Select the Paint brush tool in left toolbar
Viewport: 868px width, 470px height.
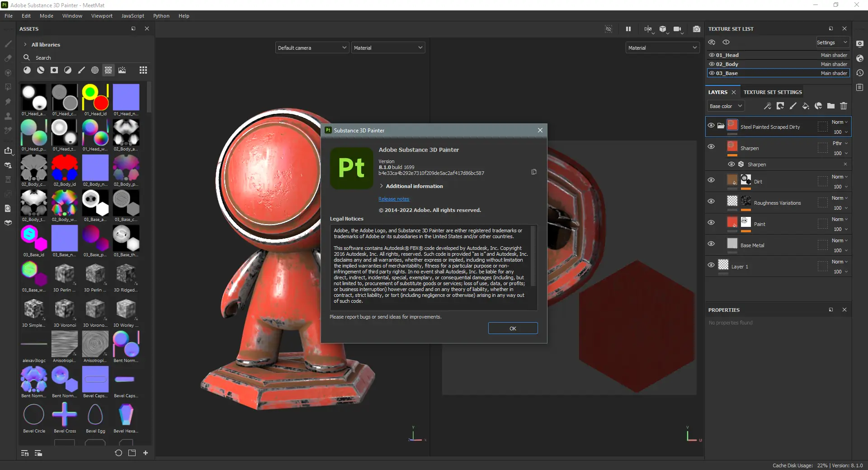(x=8, y=44)
